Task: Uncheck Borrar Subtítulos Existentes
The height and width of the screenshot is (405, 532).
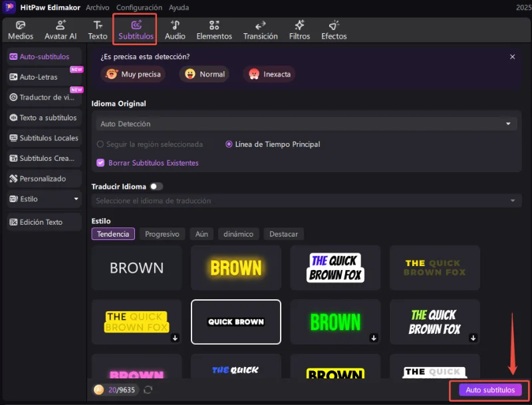Action: pyautogui.click(x=100, y=163)
